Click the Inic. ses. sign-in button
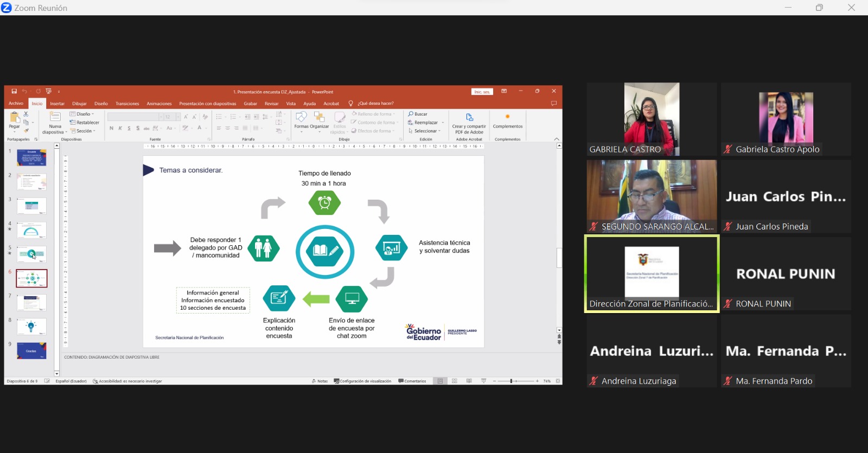 [x=482, y=92]
